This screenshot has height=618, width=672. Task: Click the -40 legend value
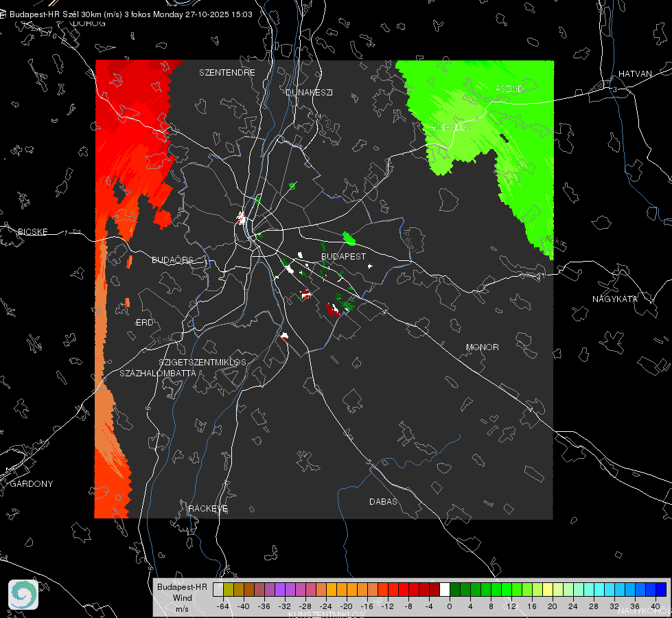pyautogui.click(x=244, y=606)
